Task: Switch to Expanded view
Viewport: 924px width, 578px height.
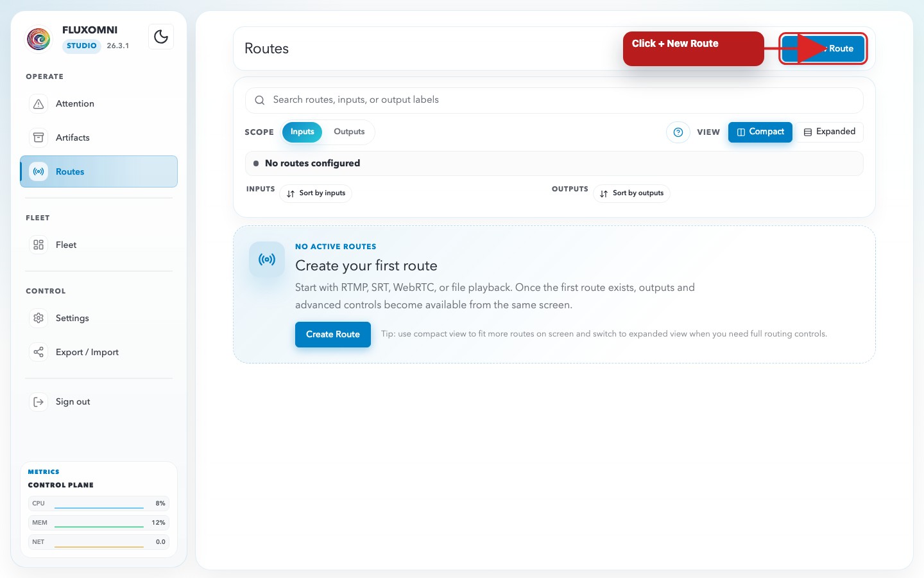Action: pyautogui.click(x=830, y=132)
